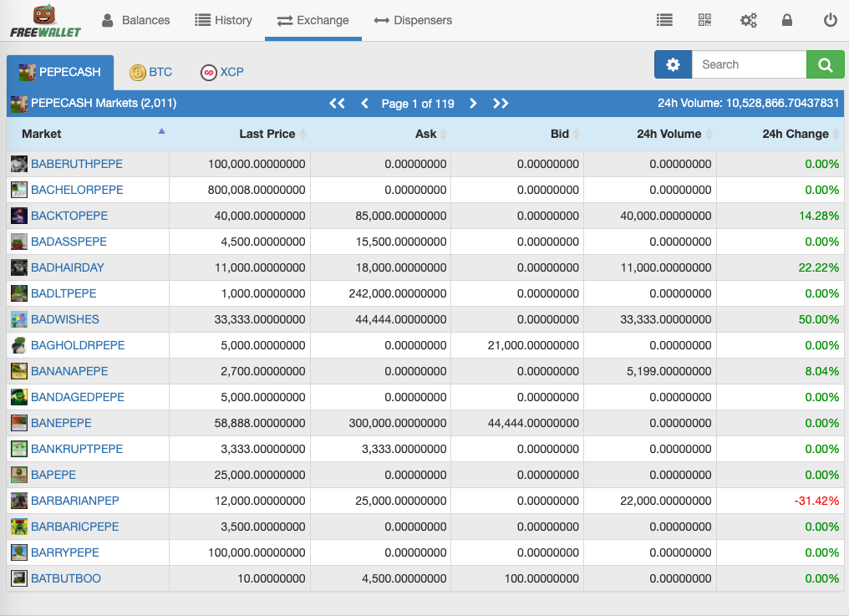Go to first page with double left arrows

coord(337,103)
